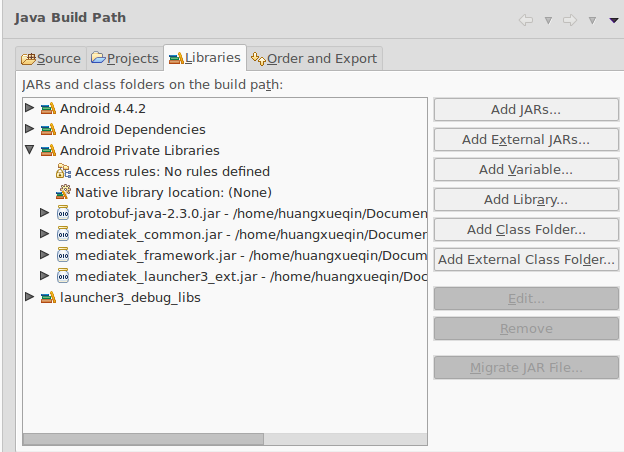Image resolution: width=624 pixels, height=452 pixels.
Task: Switch to the Source tab
Action: point(51,58)
